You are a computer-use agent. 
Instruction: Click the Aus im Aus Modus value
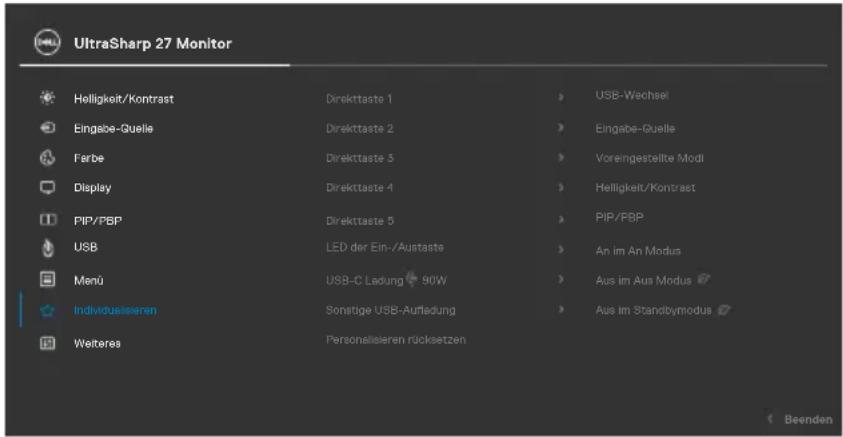pos(644,280)
